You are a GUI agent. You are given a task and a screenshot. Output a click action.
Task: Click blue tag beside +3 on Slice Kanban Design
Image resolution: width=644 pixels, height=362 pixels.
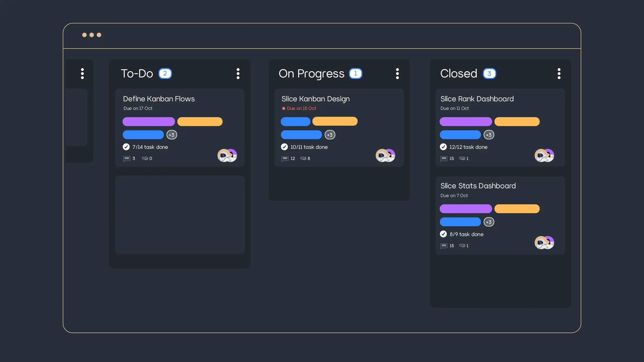coord(301,135)
